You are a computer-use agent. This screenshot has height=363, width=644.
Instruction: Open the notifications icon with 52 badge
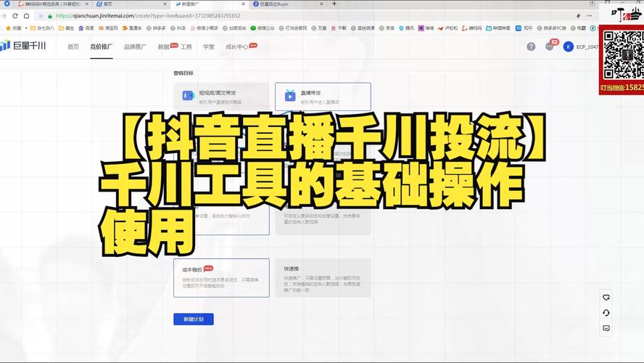pos(550,46)
